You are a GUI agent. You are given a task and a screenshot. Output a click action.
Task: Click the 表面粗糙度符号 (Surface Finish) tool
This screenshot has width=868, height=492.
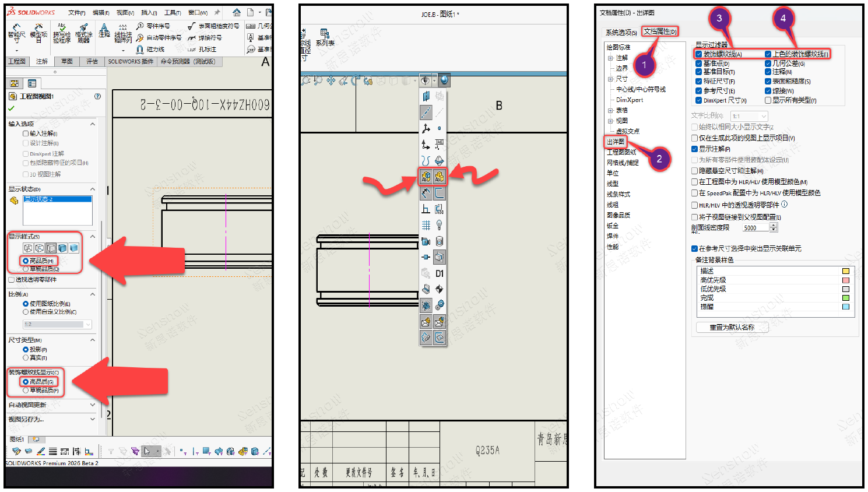point(192,26)
